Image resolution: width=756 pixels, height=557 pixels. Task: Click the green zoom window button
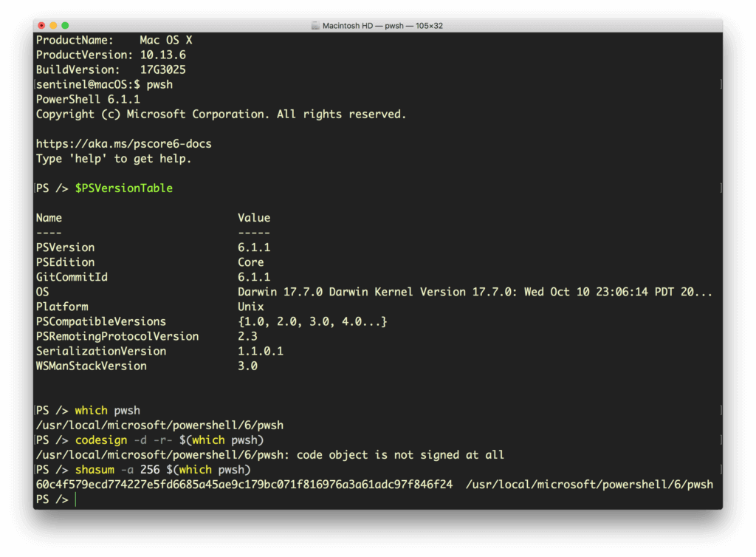(66, 26)
